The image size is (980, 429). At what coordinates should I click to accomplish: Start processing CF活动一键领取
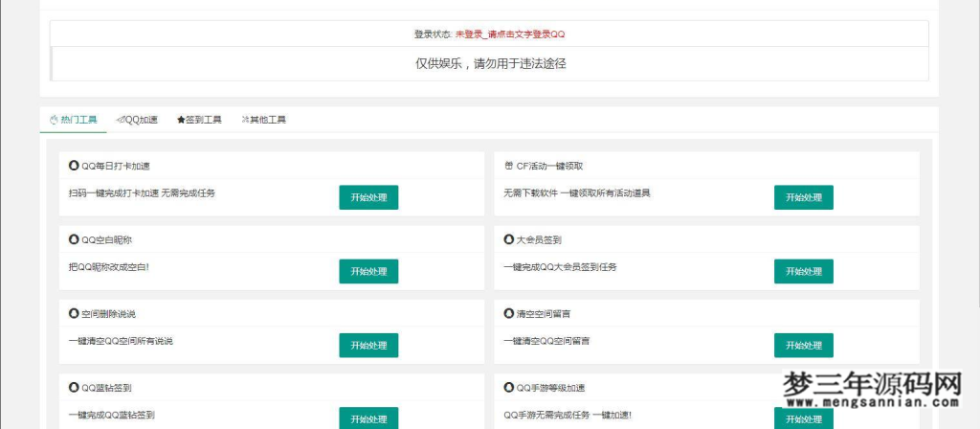803,197
